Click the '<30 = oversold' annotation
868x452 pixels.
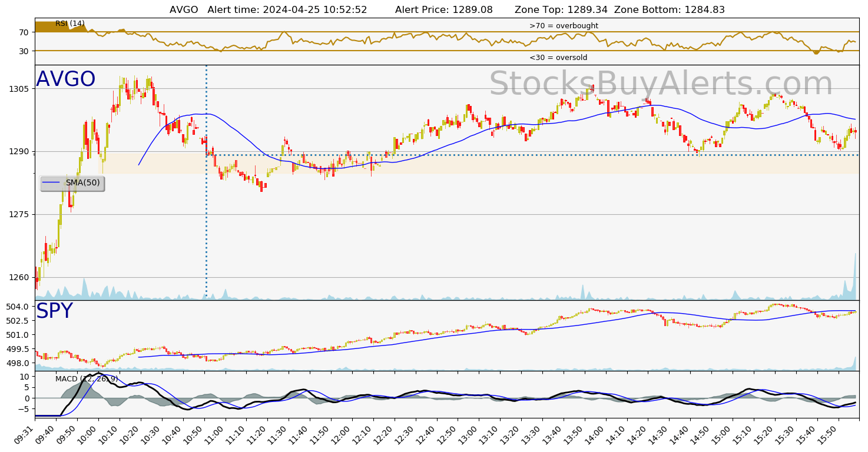pos(558,58)
